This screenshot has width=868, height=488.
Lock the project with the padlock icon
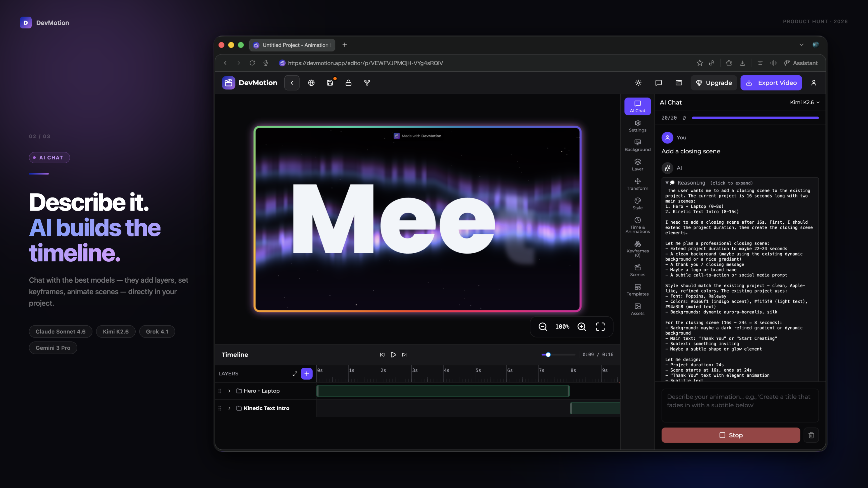coord(349,83)
